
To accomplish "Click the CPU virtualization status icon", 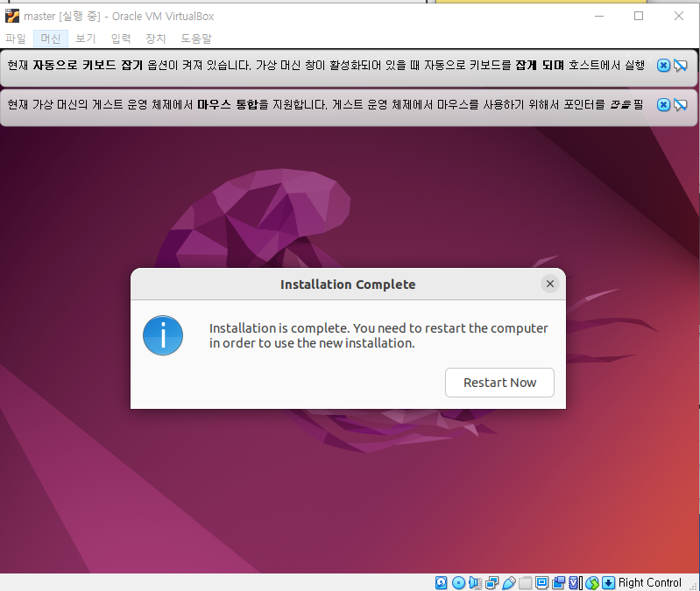I will 575,582.
